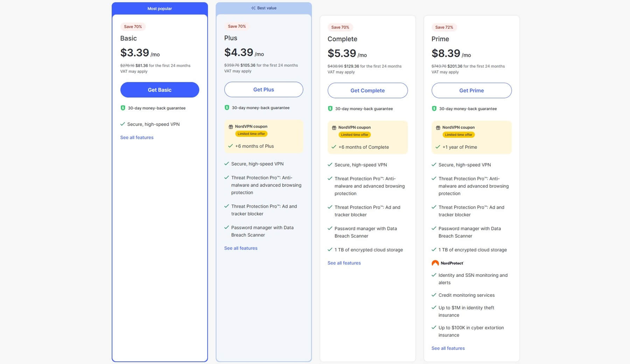Image resolution: width=630 pixels, height=364 pixels.
Task: Click Save 70% badge in Complete plan
Action: (340, 27)
